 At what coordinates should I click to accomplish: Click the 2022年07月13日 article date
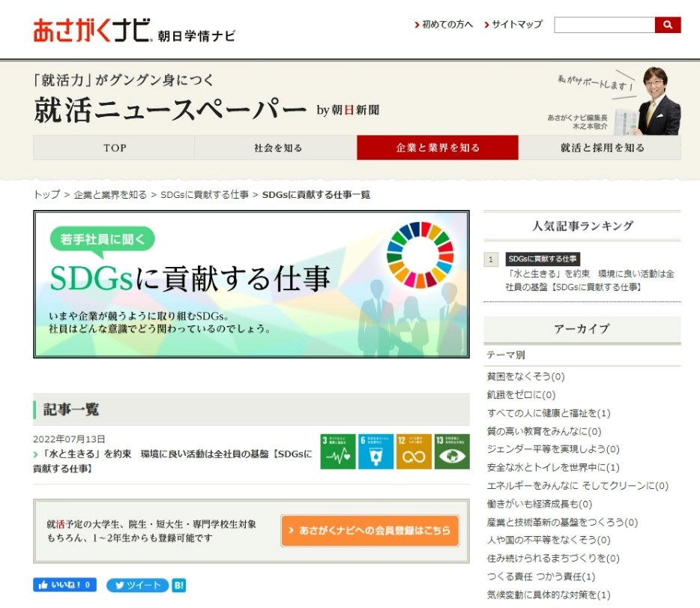click(69, 439)
